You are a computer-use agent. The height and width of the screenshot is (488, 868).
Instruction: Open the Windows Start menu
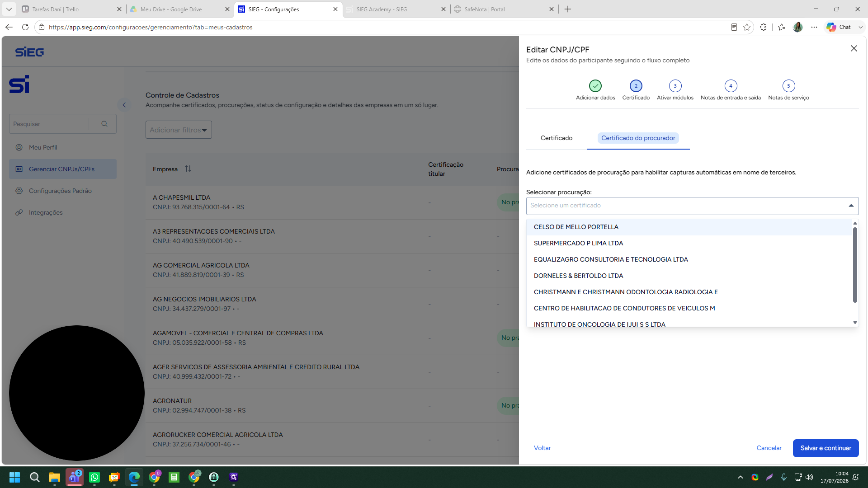point(14,477)
